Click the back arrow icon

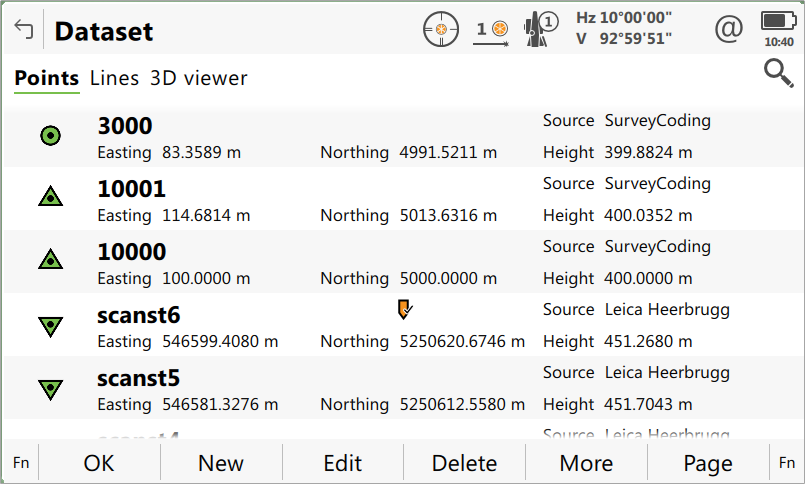tap(23, 30)
